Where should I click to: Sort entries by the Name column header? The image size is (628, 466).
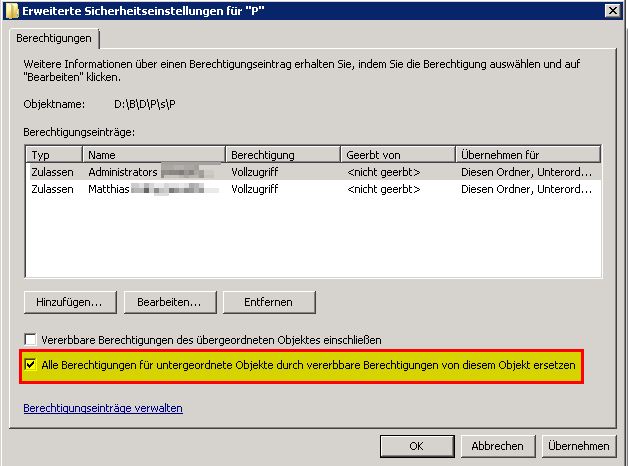point(154,155)
